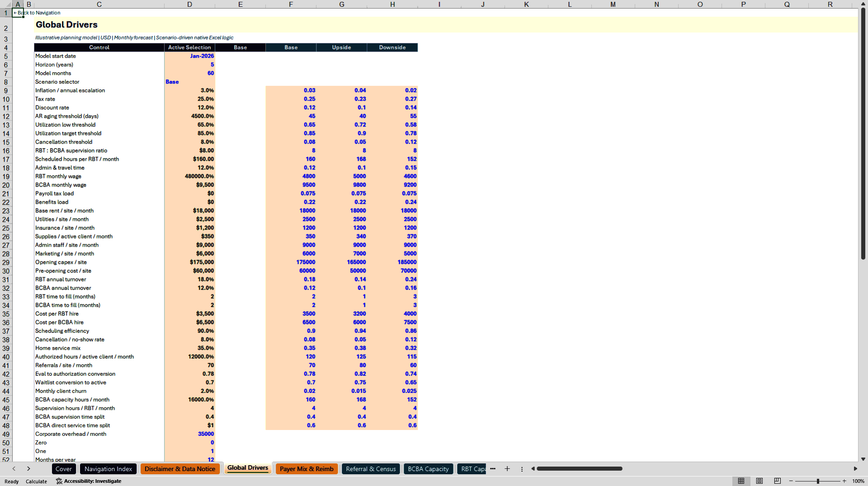Select Downside pre-opening cost 70000 cell
This screenshot has height=486, width=868.
pyautogui.click(x=392, y=271)
